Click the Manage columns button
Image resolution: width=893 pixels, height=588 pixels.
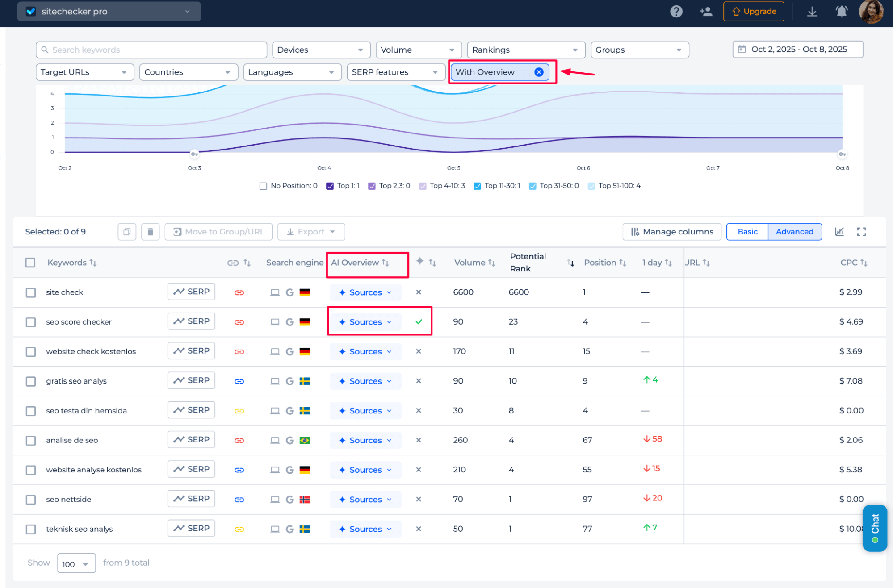671,232
